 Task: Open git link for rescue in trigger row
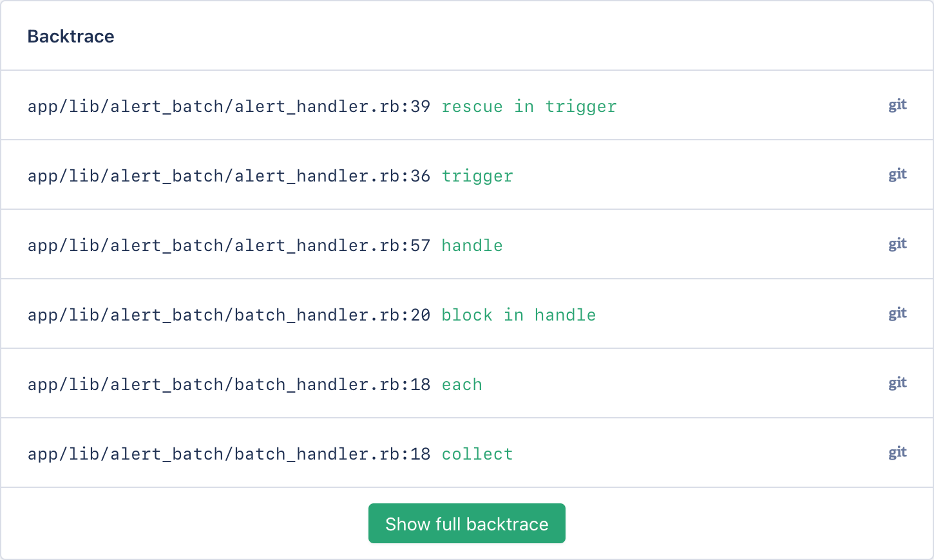897,105
